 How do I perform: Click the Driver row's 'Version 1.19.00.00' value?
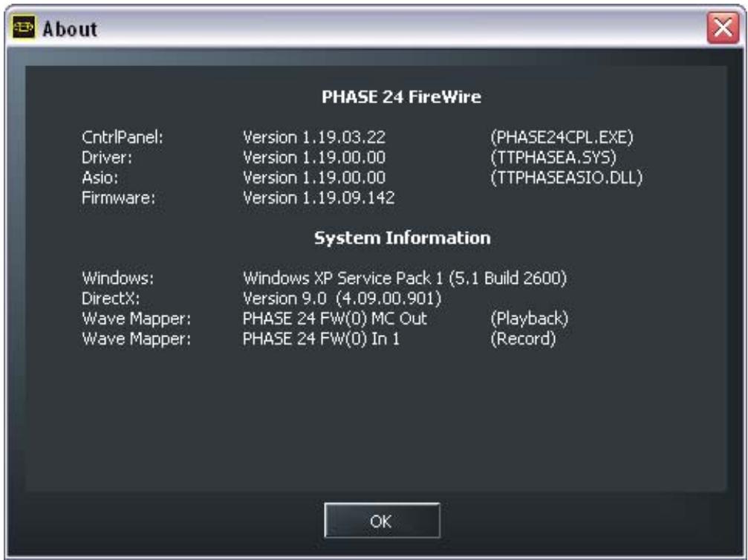[x=314, y=157]
